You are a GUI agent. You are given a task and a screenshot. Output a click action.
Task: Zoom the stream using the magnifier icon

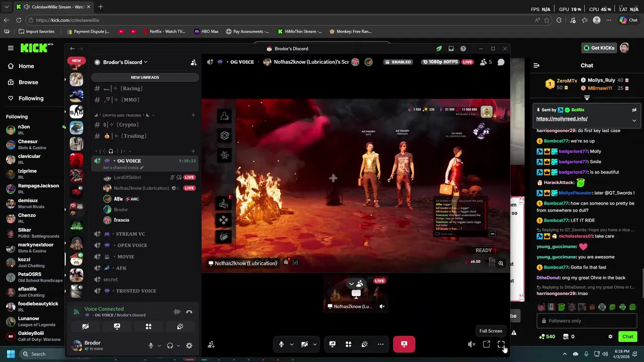(x=501, y=263)
